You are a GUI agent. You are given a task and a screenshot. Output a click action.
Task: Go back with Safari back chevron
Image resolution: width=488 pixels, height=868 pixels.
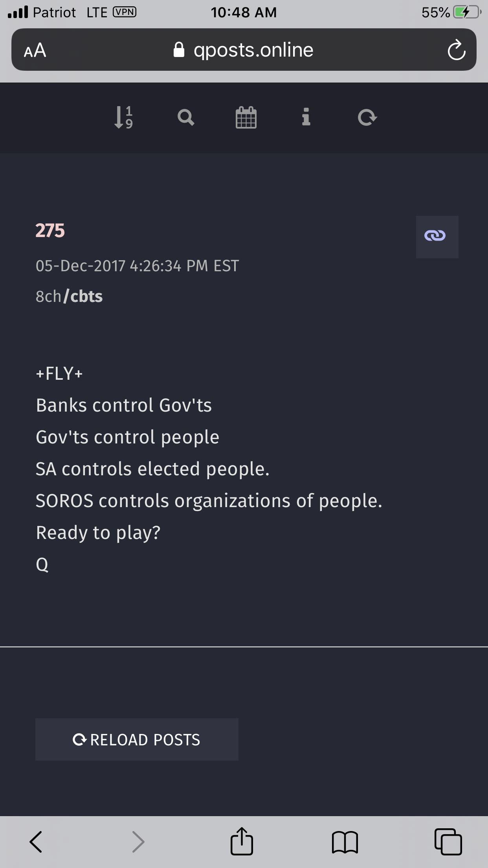(36, 842)
